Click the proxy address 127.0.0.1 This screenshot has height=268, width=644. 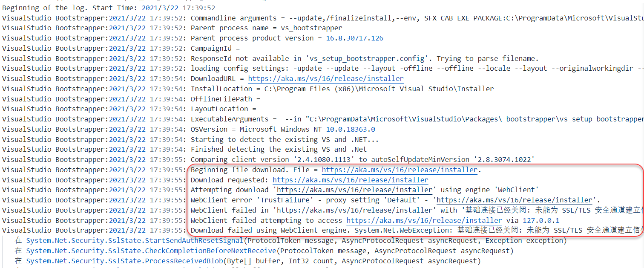tap(541, 220)
